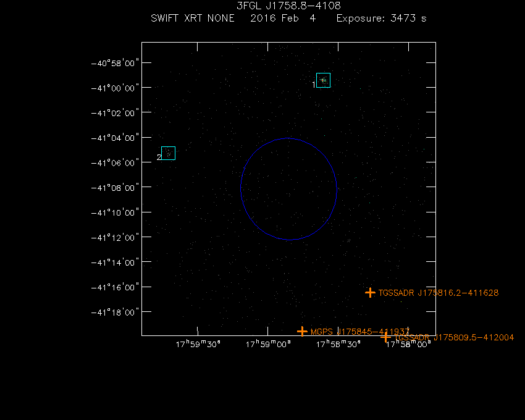Click the declination label -41°16'00"

(115, 287)
